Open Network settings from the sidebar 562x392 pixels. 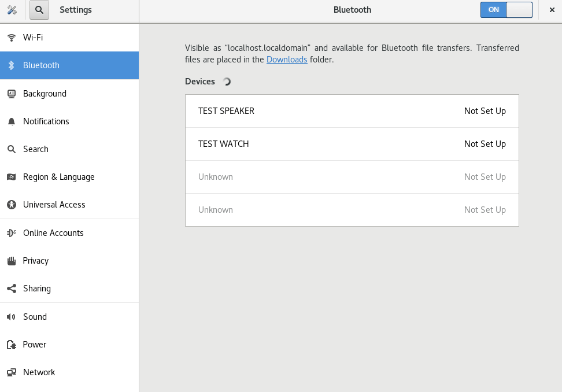(x=39, y=372)
